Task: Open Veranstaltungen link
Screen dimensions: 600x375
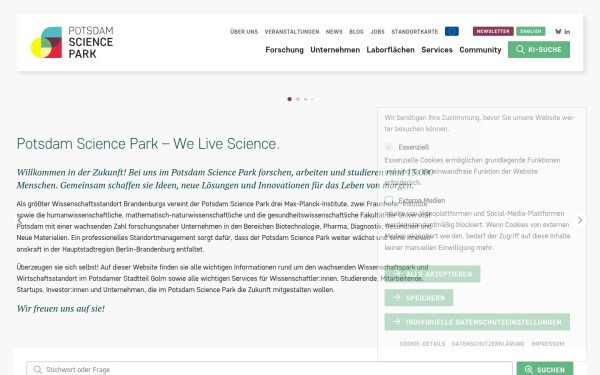Action: coord(292,32)
